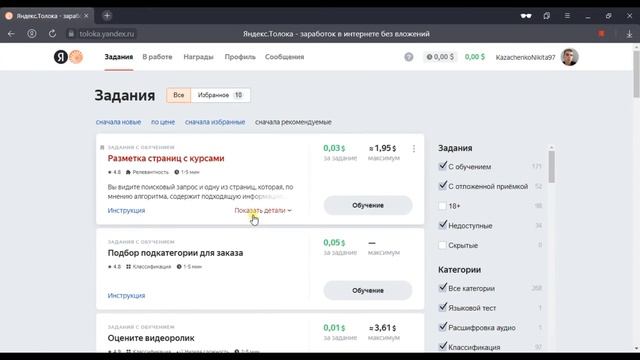Open Инструкция for Разметка страниц с курсами
The width and height of the screenshot is (640, 360).
(x=126, y=210)
